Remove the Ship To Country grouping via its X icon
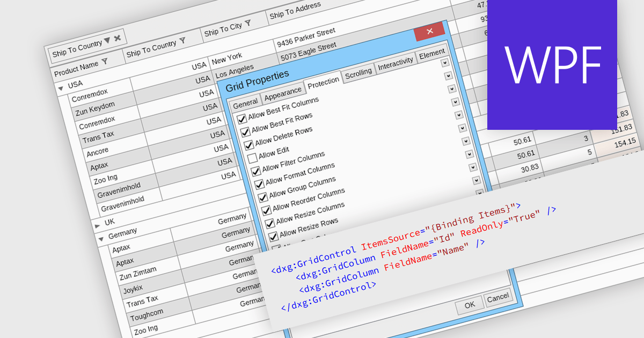Image resolution: width=644 pixels, height=338 pixels. [x=117, y=39]
